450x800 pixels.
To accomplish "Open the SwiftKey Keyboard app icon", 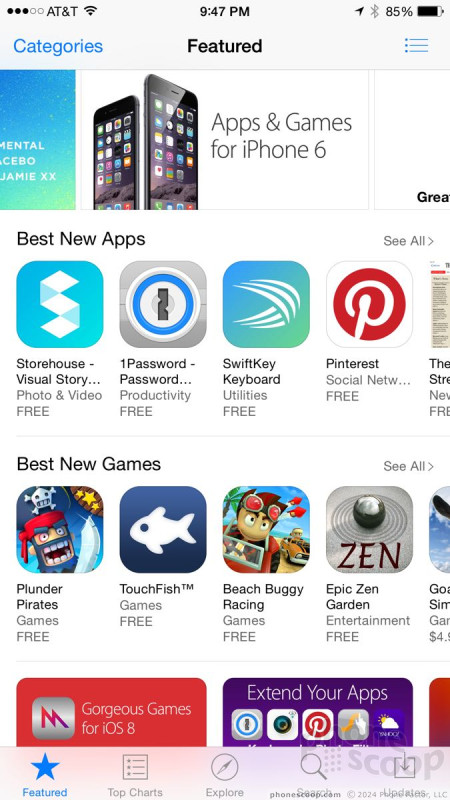I will point(266,304).
